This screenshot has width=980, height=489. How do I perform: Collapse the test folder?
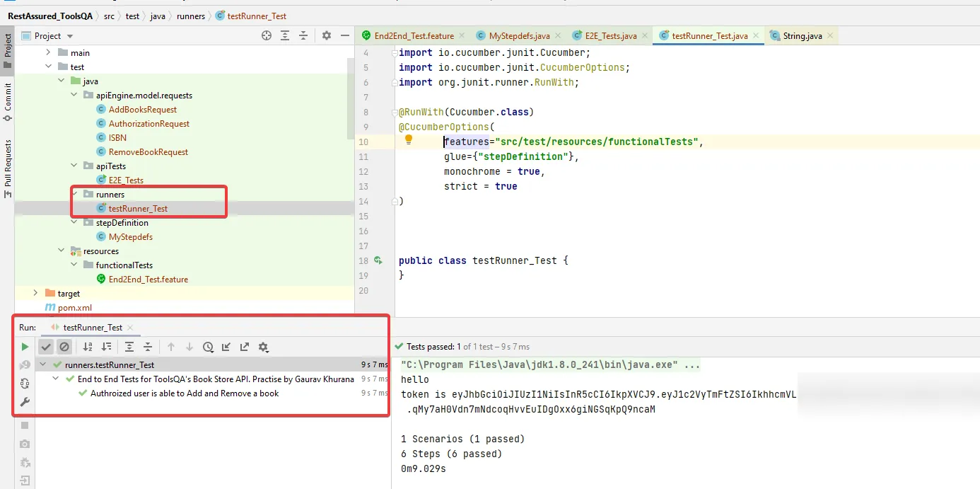pyautogui.click(x=48, y=67)
